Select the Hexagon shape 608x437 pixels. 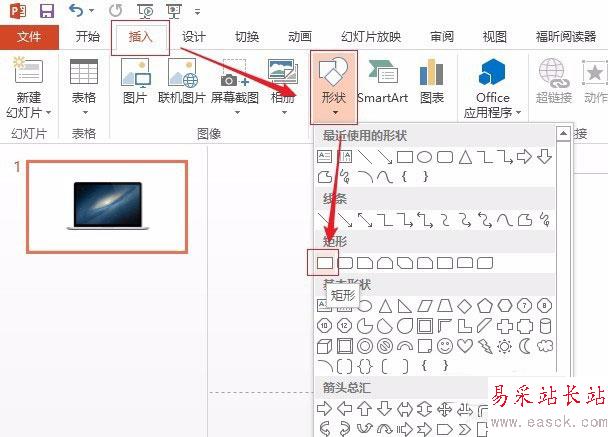pyautogui.click(x=505, y=306)
